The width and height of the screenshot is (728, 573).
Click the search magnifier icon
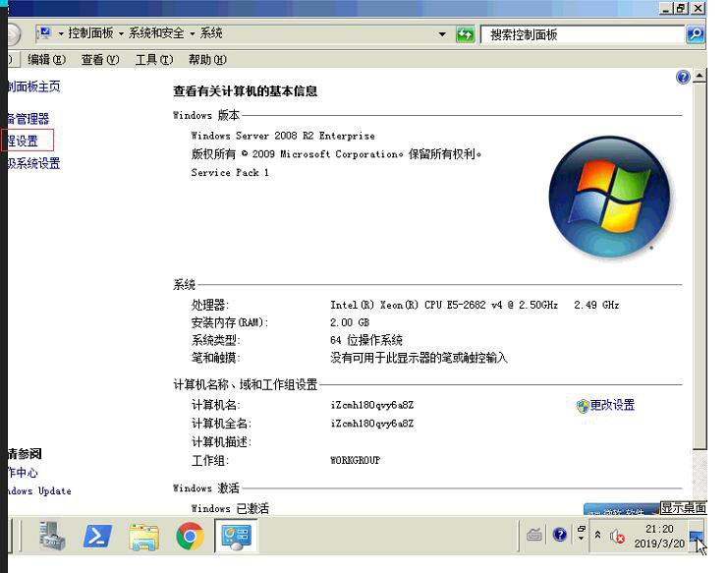click(695, 34)
